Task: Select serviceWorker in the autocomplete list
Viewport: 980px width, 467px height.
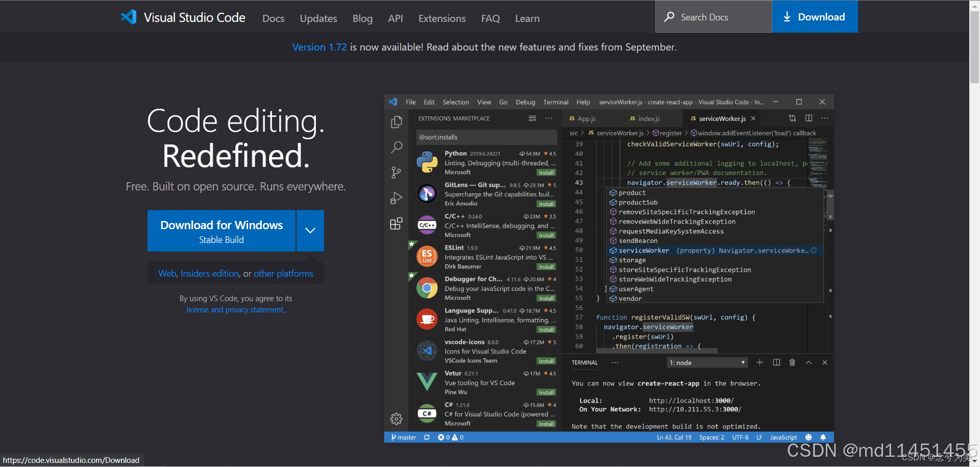Action: click(x=715, y=251)
